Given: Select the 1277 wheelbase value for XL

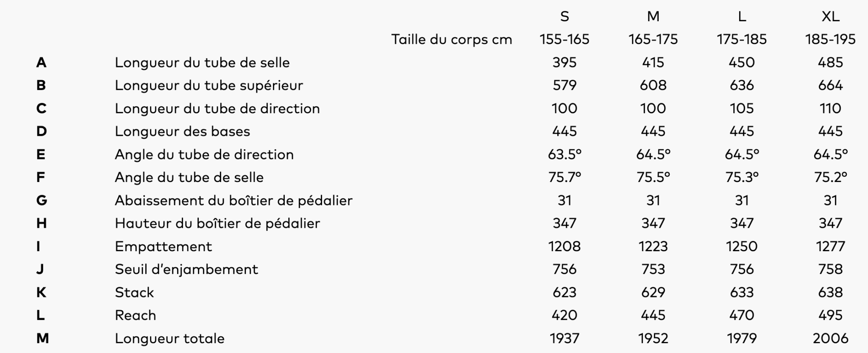Looking at the screenshot, I should click(830, 247).
